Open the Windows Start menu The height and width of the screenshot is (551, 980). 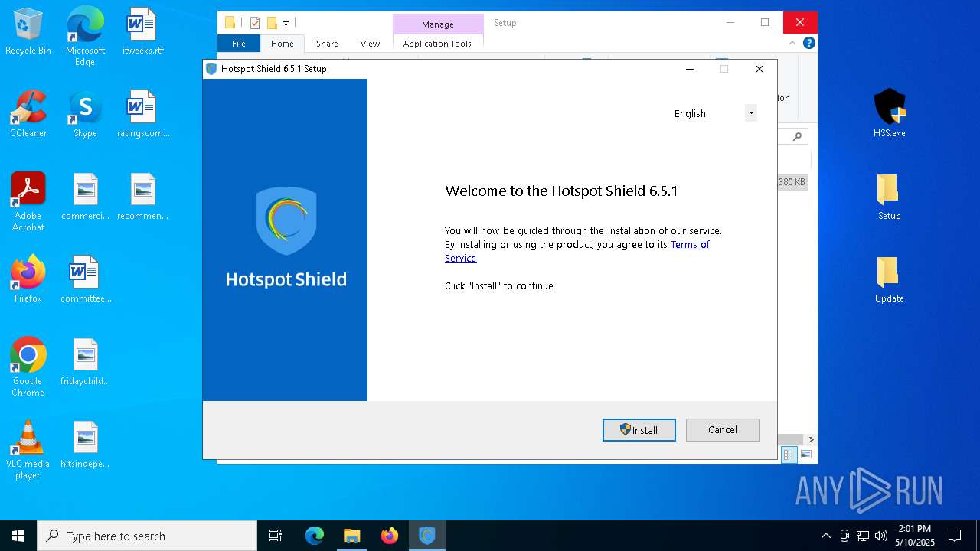[x=18, y=536]
